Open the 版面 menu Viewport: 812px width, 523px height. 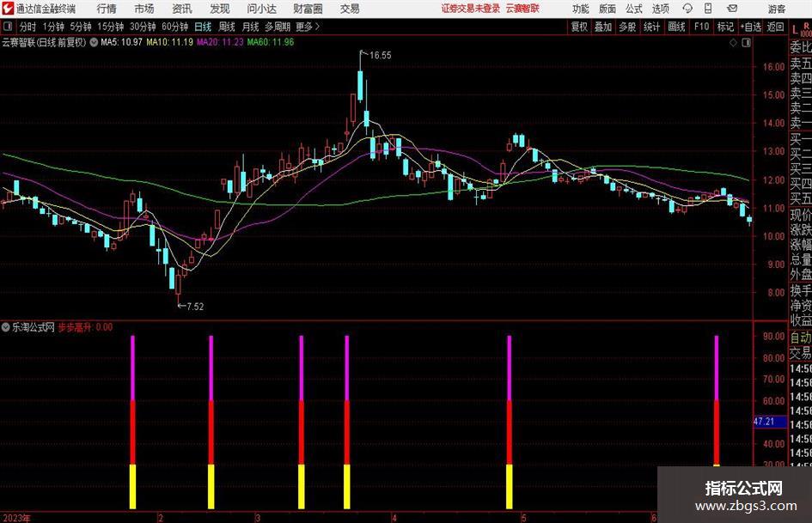[607, 9]
